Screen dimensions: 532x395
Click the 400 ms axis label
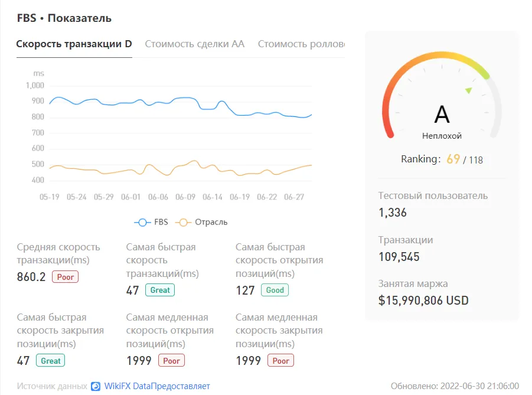pyautogui.click(x=38, y=180)
